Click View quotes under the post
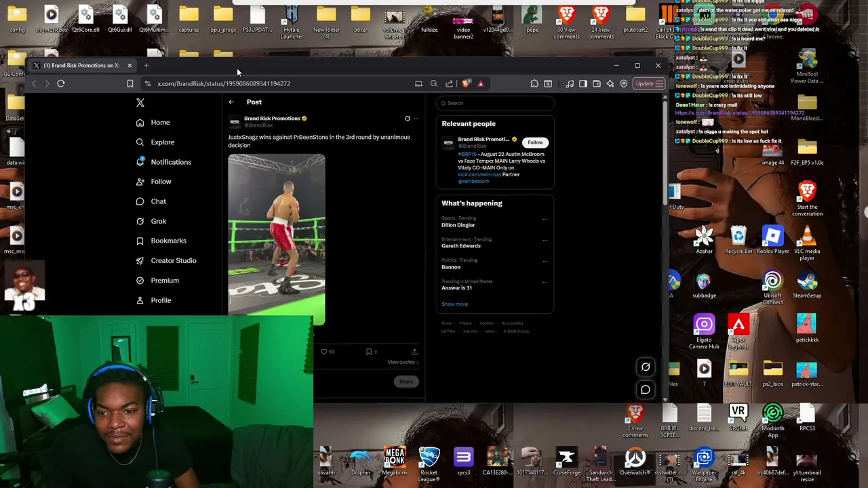This screenshot has height=488, width=868. click(x=401, y=362)
